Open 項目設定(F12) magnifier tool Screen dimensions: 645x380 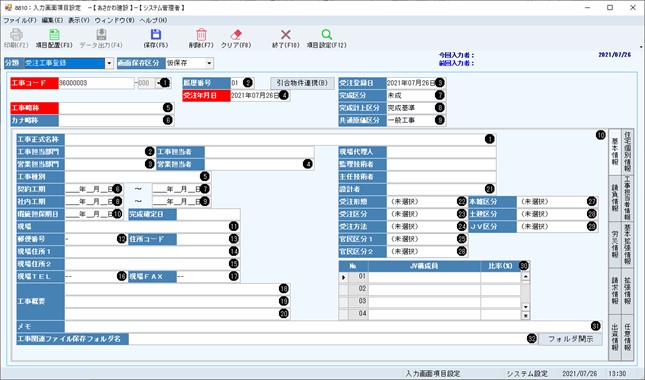(326, 35)
